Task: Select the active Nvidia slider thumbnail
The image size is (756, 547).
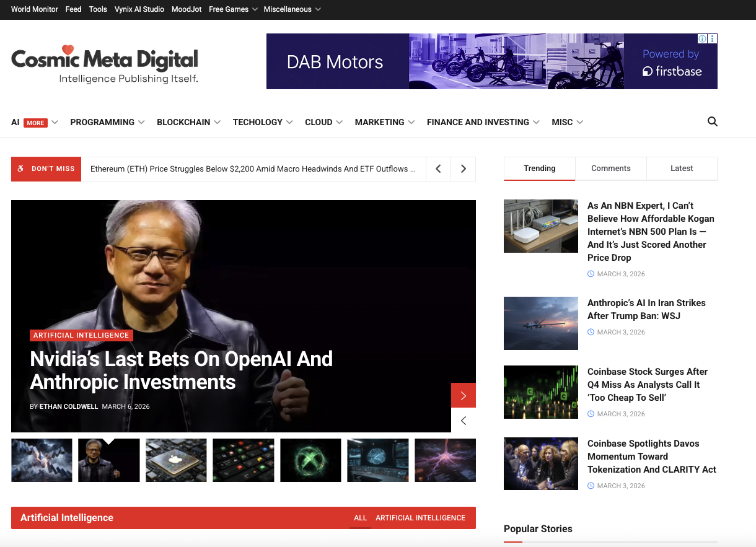Action: pos(109,460)
